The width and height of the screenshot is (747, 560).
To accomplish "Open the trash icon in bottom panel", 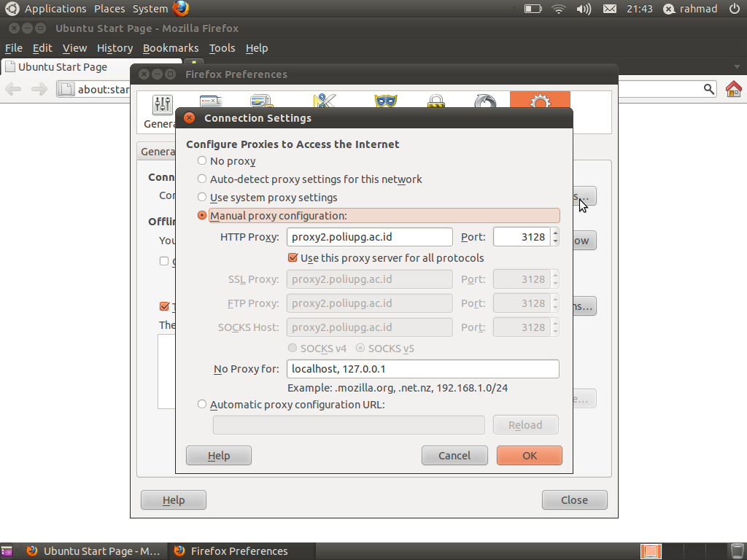I will [737, 551].
